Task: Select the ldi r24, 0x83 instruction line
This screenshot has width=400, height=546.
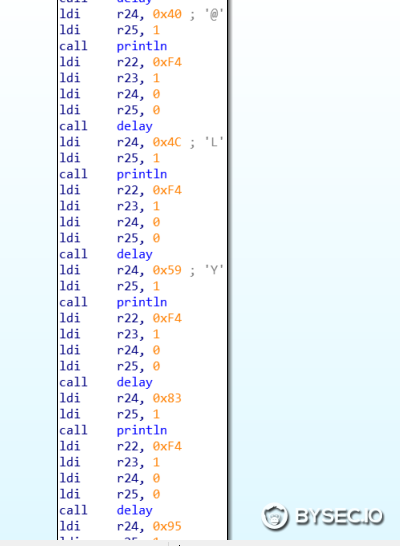Action: coord(120,398)
